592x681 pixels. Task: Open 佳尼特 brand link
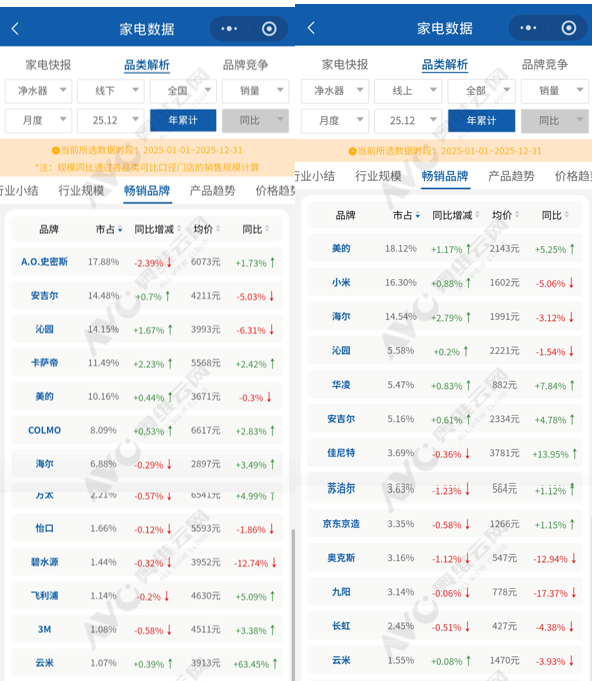341,453
